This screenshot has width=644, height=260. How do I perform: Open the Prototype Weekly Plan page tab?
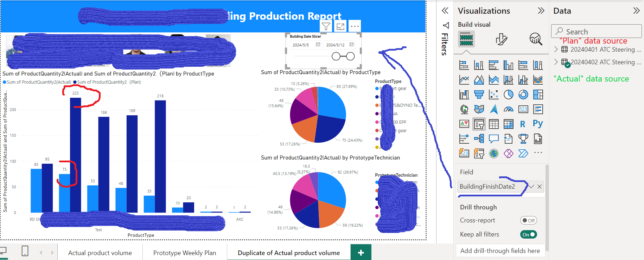tap(185, 253)
